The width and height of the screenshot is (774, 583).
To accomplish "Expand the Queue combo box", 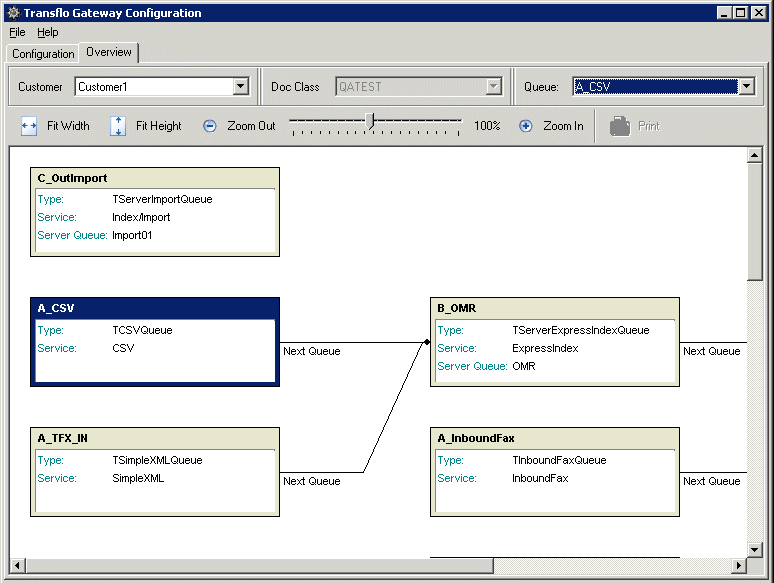I will coord(747,87).
